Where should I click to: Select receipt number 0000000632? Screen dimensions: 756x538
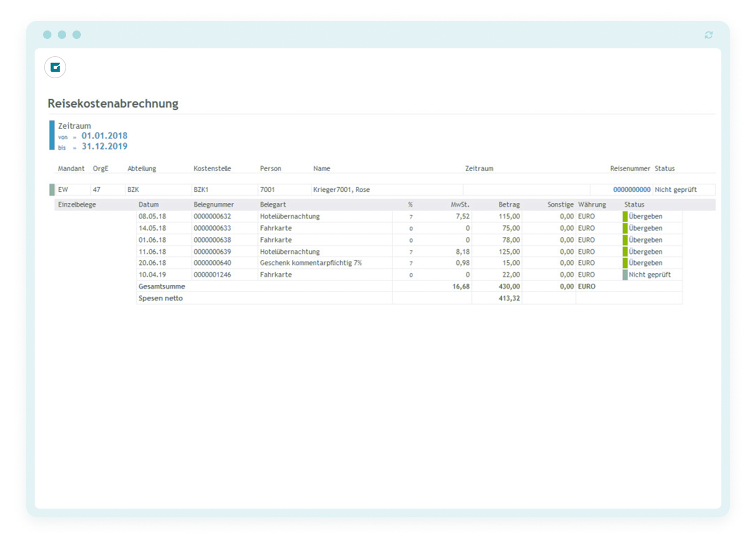click(x=212, y=216)
